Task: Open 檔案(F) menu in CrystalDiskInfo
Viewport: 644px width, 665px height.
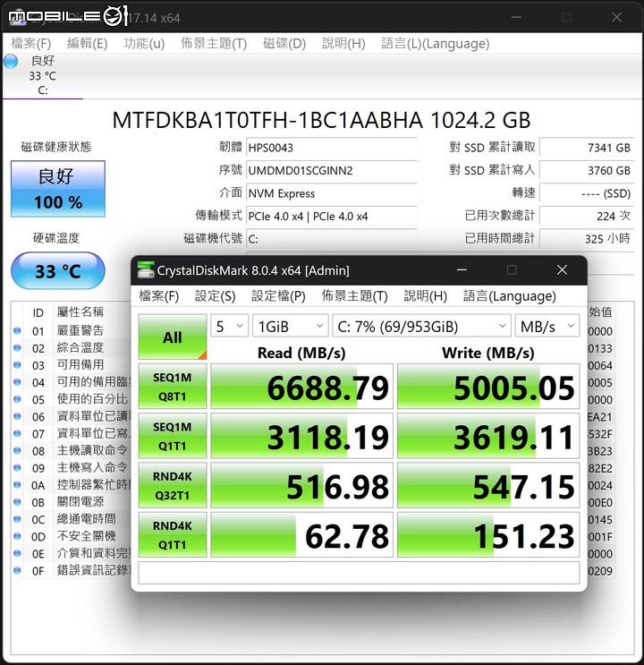Action: 31,43
